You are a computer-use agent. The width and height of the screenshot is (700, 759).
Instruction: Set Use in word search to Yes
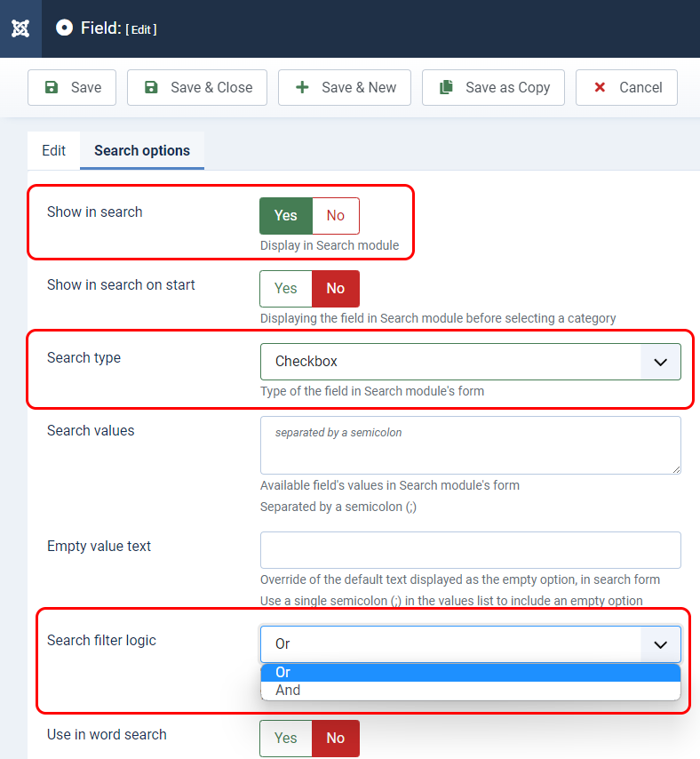(286, 739)
